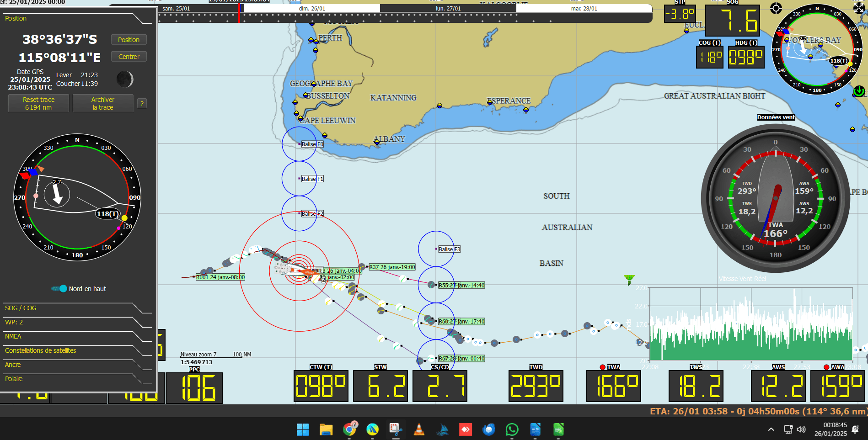Click the fullscreen expand arrows icon
Image resolution: width=868 pixels, height=440 pixels.
[x=859, y=8]
